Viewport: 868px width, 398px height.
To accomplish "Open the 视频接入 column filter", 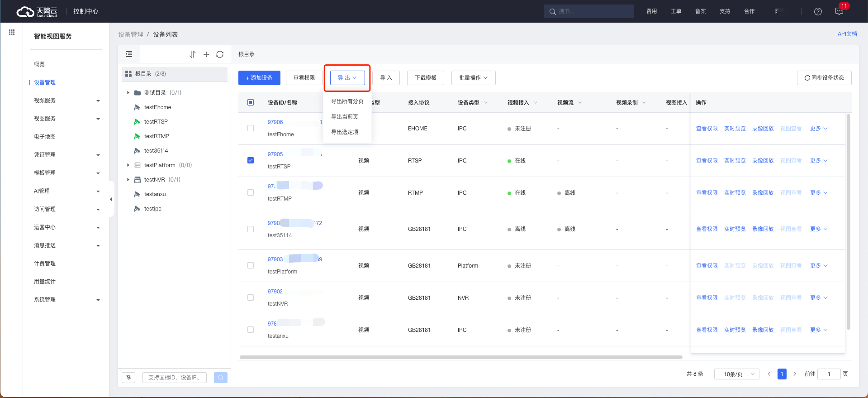I will [x=536, y=103].
